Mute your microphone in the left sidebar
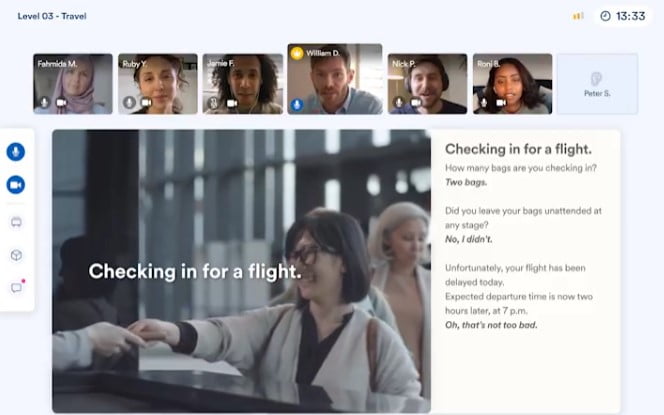The image size is (664, 415). point(16,152)
